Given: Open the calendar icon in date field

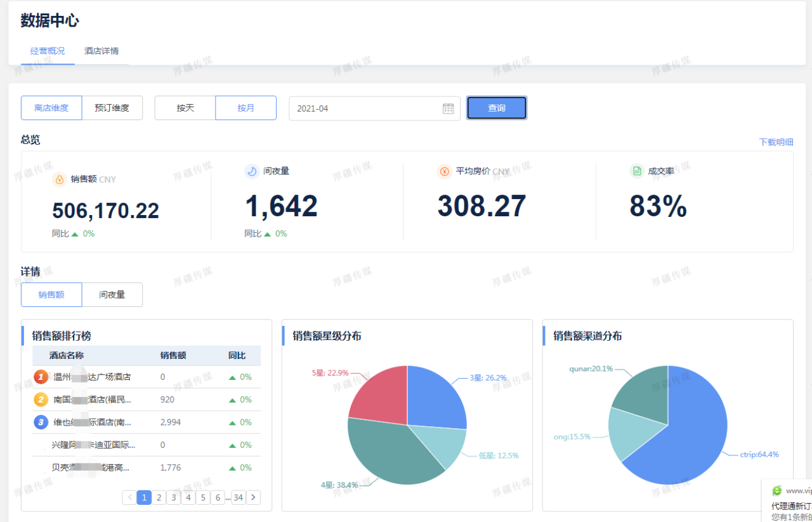Looking at the screenshot, I should point(449,108).
